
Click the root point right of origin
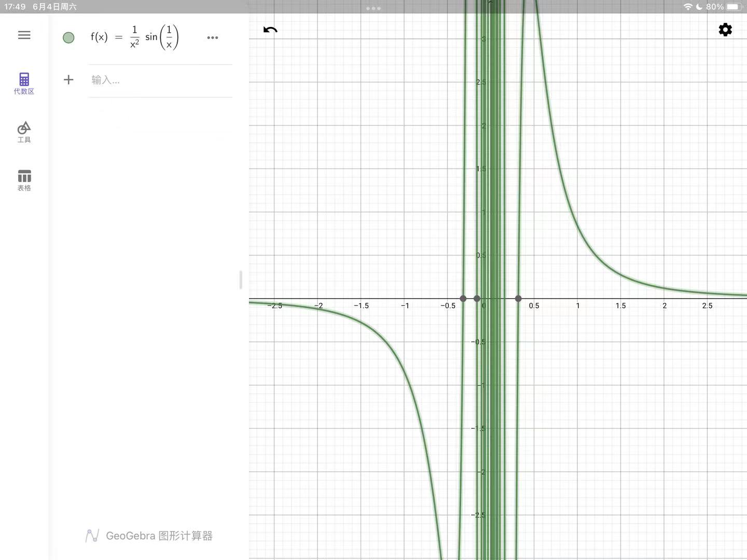click(x=518, y=299)
